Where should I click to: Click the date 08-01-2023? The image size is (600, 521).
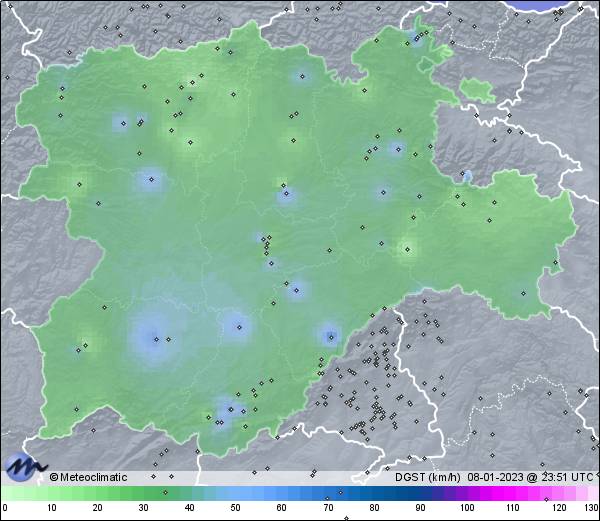pyautogui.click(x=495, y=477)
